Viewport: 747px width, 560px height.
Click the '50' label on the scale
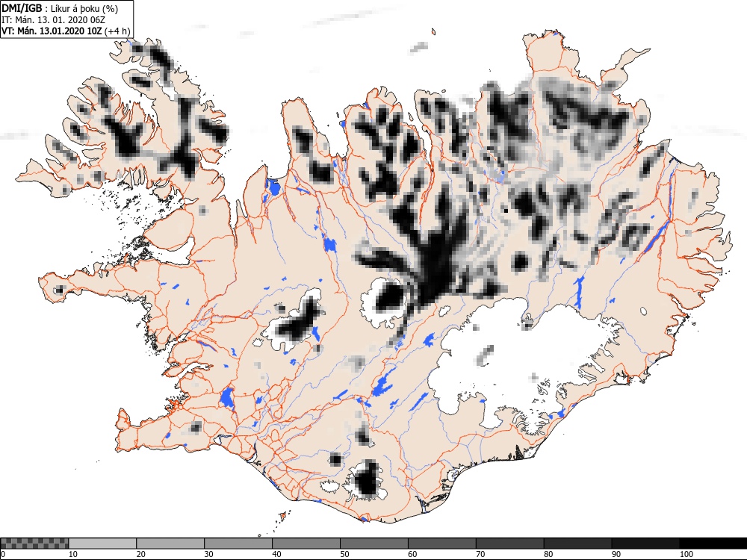[x=344, y=554]
